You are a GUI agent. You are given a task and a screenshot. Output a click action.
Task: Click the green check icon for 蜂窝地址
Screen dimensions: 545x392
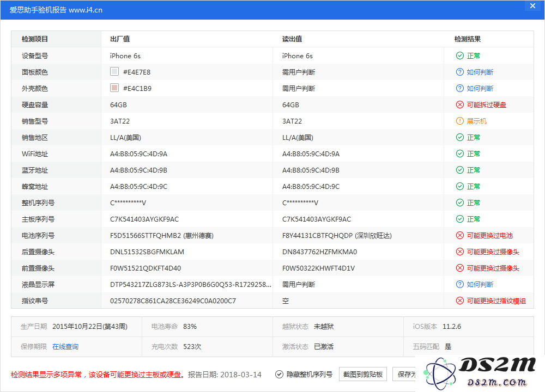(459, 186)
